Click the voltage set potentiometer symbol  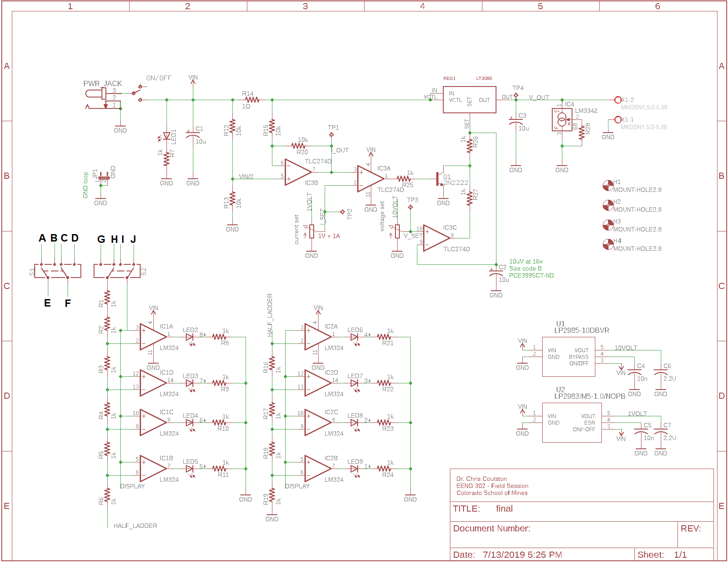(397, 231)
